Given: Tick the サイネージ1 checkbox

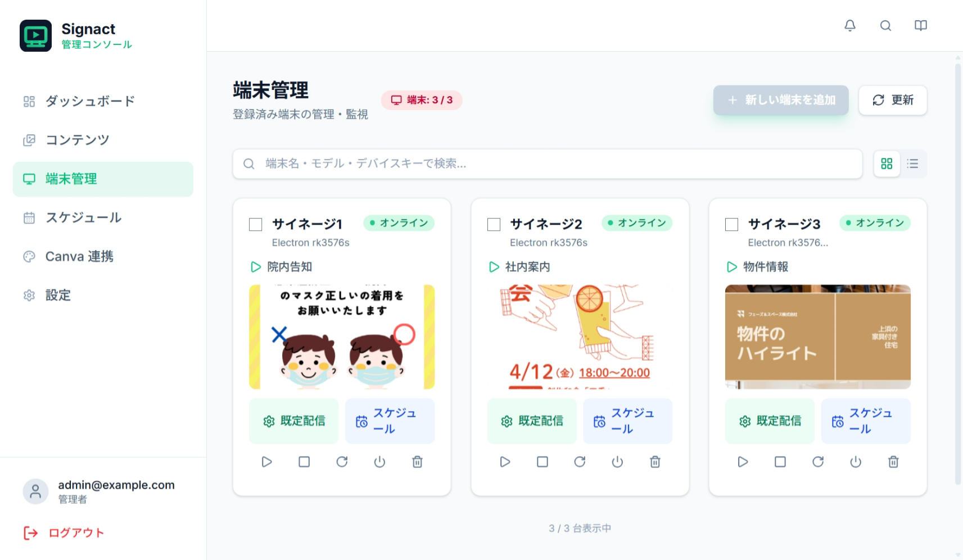Looking at the screenshot, I should 256,225.
